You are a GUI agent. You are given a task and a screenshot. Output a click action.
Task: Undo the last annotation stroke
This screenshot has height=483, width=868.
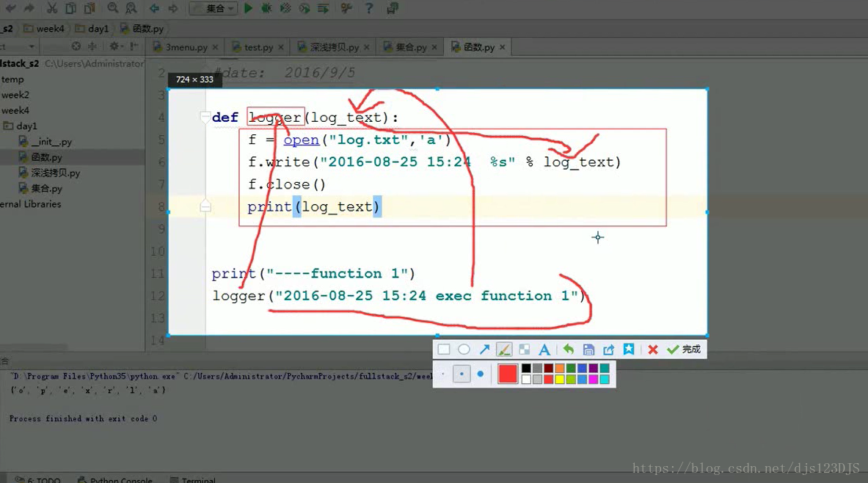coord(568,349)
